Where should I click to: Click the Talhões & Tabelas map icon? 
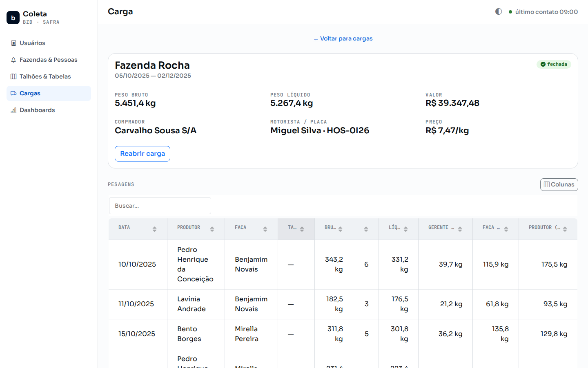coord(13,76)
